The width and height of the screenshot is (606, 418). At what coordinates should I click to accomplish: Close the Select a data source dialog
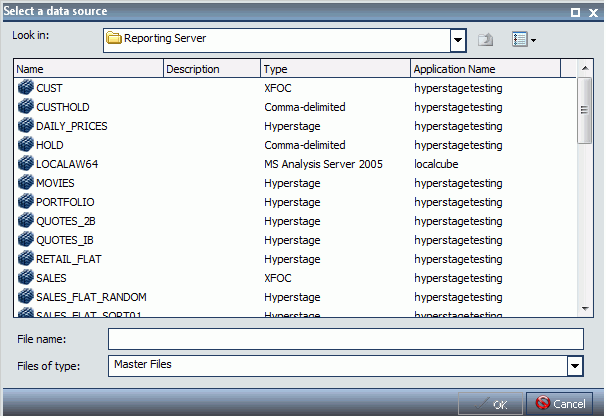coord(593,13)
